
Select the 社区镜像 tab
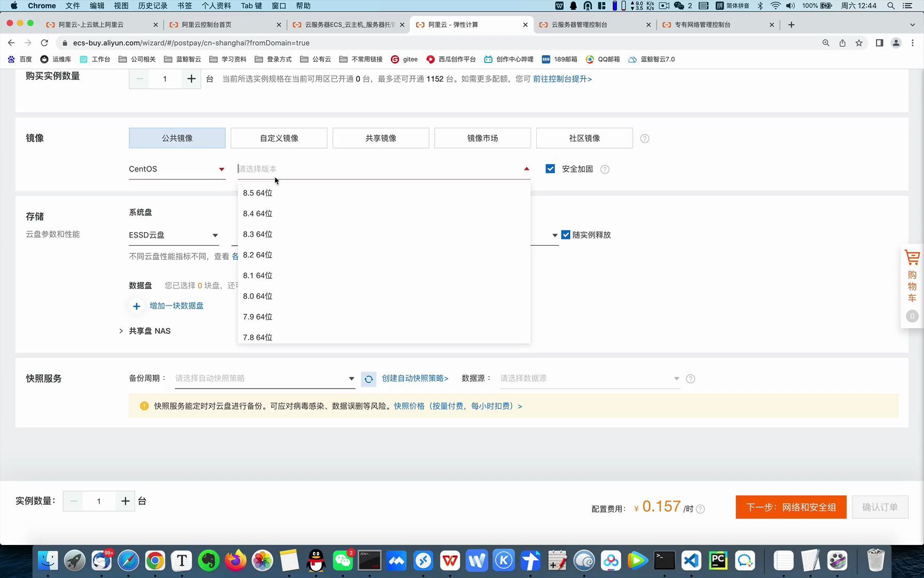coord(585,138)
